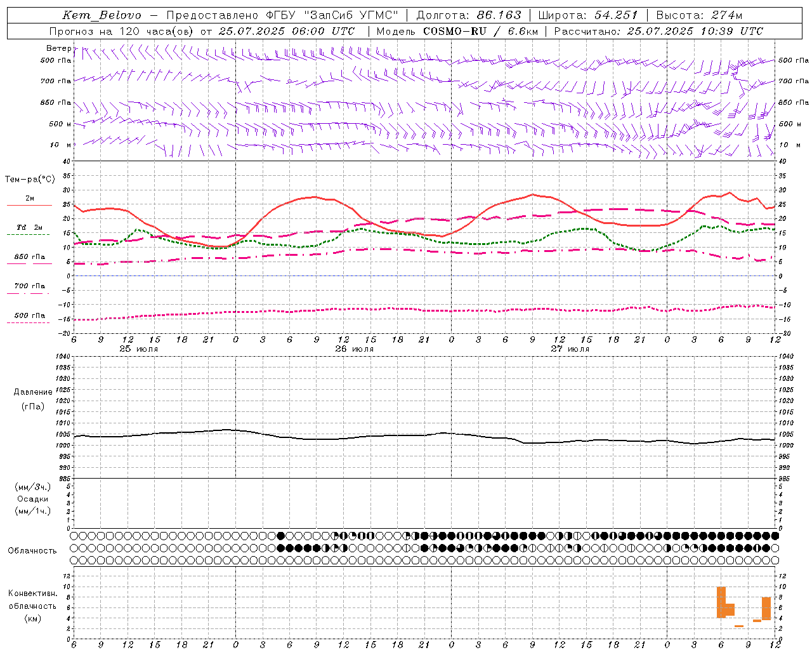Click the (мм/3ч.) precipitation unit label

33,487
